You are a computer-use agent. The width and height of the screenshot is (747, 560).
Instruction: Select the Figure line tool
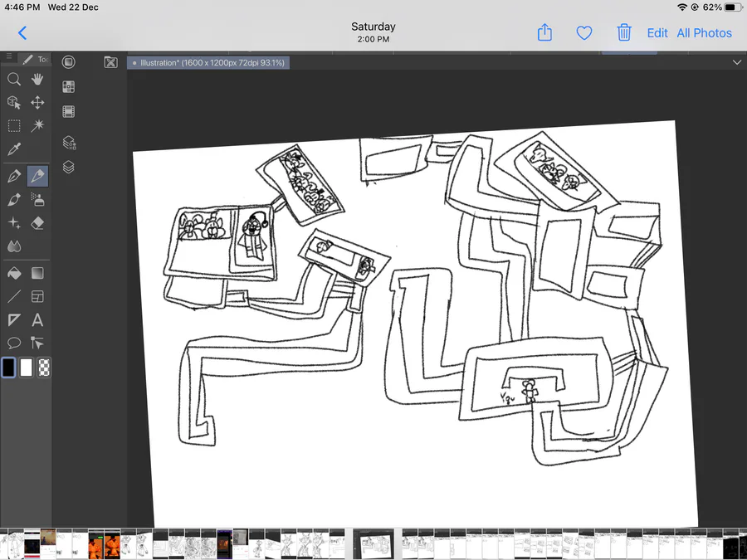(14, 297)
